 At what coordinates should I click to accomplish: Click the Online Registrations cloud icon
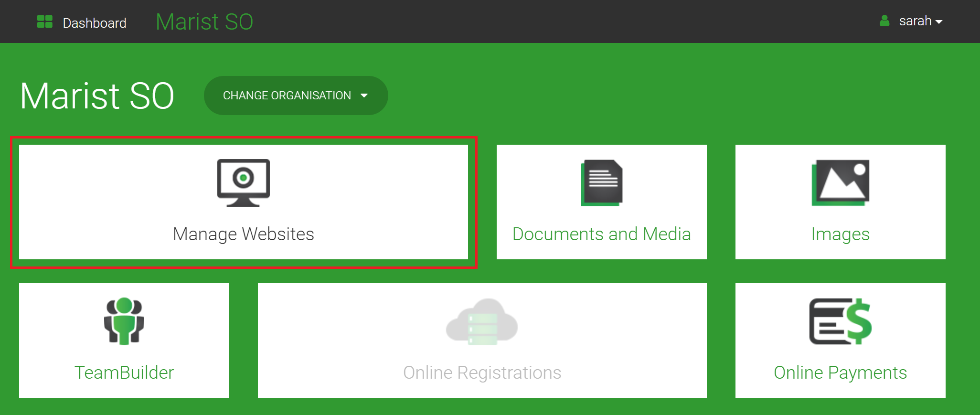coord(482,322)
